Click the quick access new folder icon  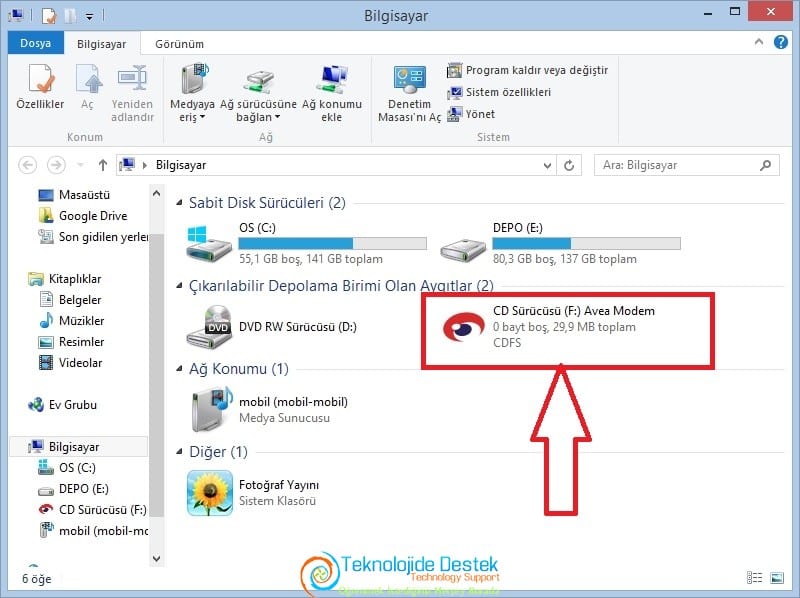pyautogui.click(x=70, y=16)
